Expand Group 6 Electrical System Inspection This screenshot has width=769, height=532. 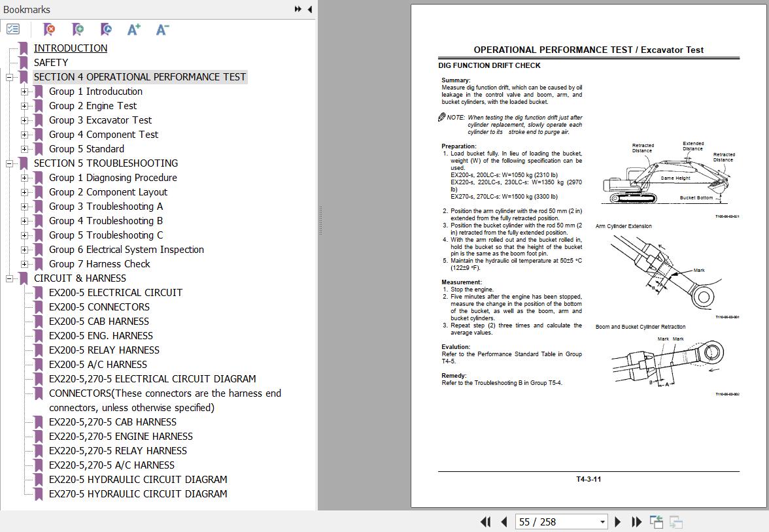pyautogui.click(x=24, y=250)
